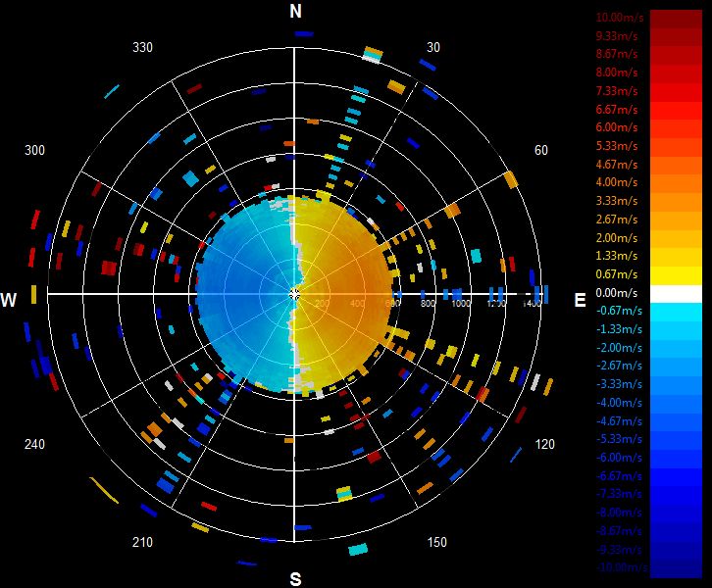The width and height of the screenshot is (712, 588).
Task: Click the 0.00m/s legend value
Action: (x=617, y=293)
